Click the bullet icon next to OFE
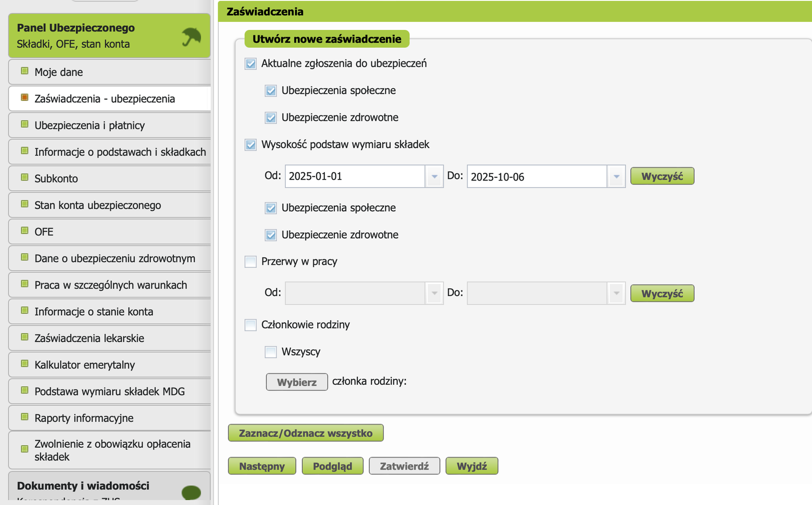The height and width of the screenshot is (505, 812). coord(24,231)
